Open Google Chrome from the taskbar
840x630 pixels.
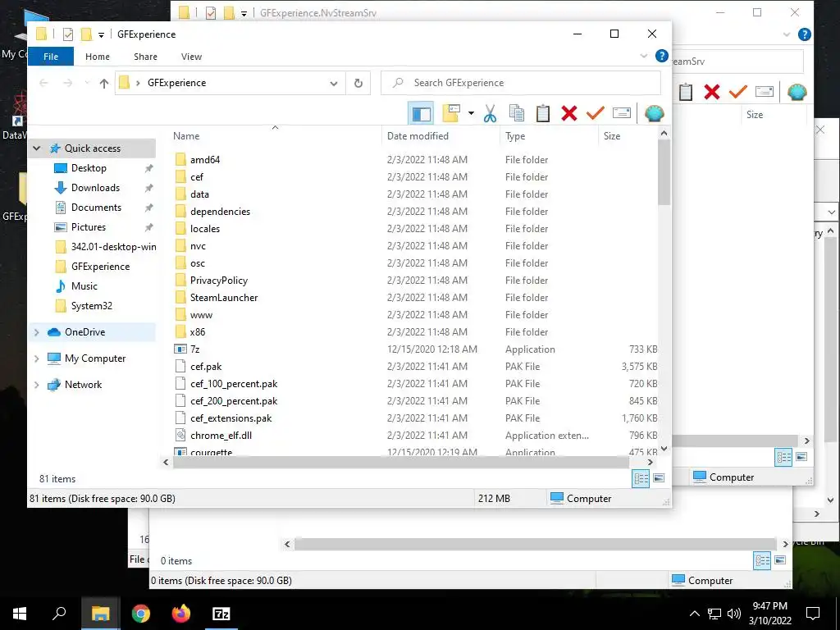tap(141, 614)
